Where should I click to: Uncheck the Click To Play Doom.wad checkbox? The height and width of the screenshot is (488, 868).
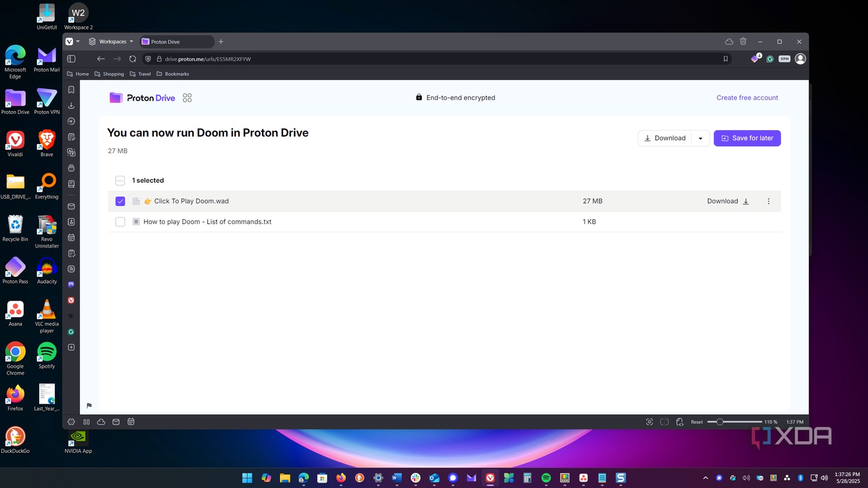(120, 201)
